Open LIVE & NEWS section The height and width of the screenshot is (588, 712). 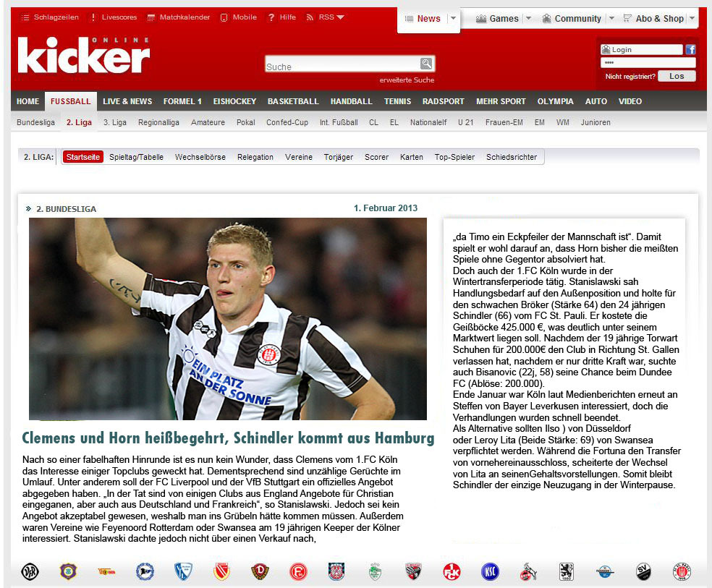[127, 101]
